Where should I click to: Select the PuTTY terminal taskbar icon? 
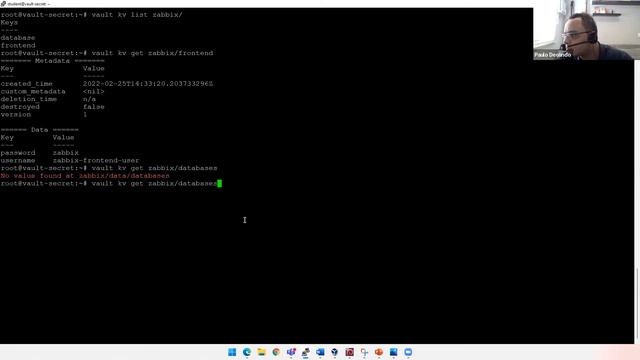click(x=305, y=352)
